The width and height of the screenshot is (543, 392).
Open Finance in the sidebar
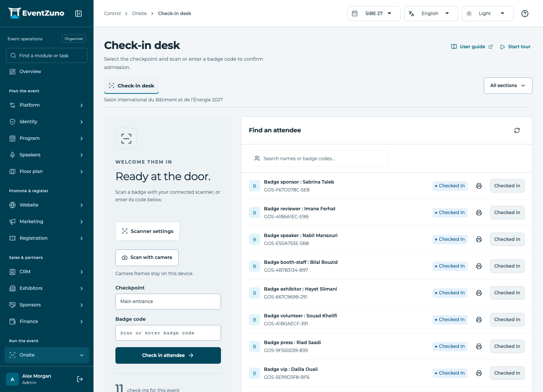tap(47, 322)
